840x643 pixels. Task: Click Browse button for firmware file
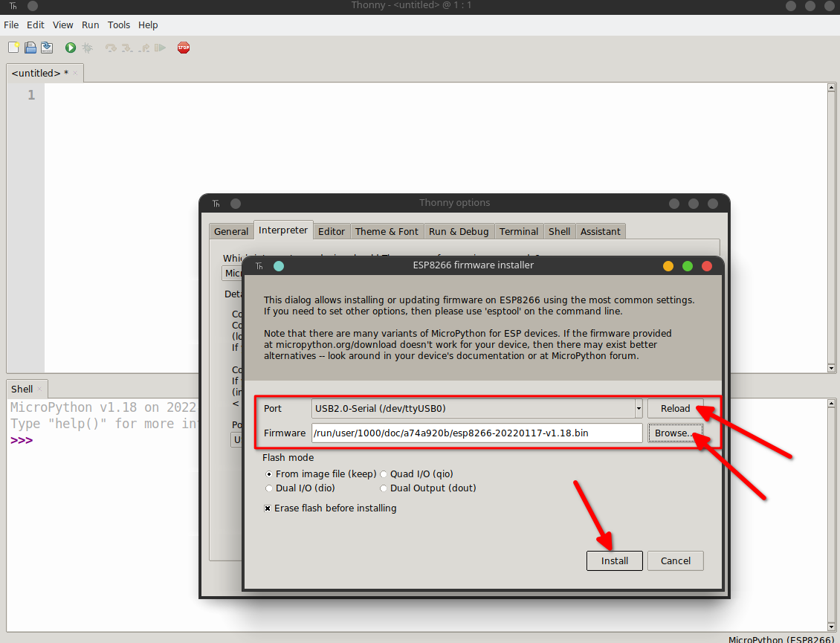(x=675, y=433)
